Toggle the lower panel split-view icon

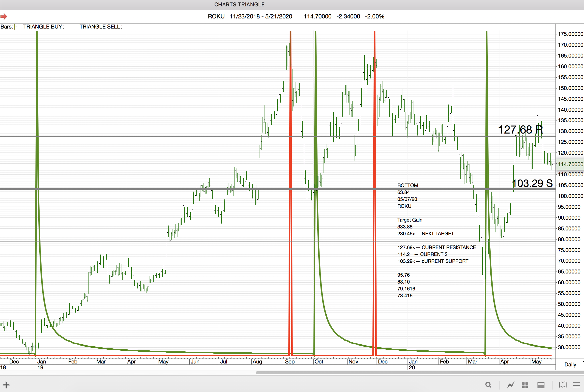(x=541, y=385)
